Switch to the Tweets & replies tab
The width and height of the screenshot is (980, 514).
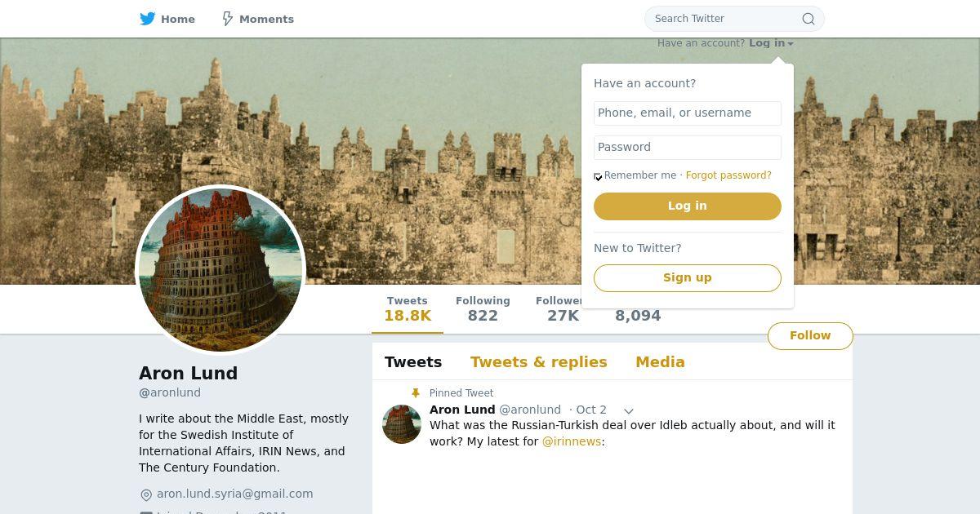tap(539, 362)
